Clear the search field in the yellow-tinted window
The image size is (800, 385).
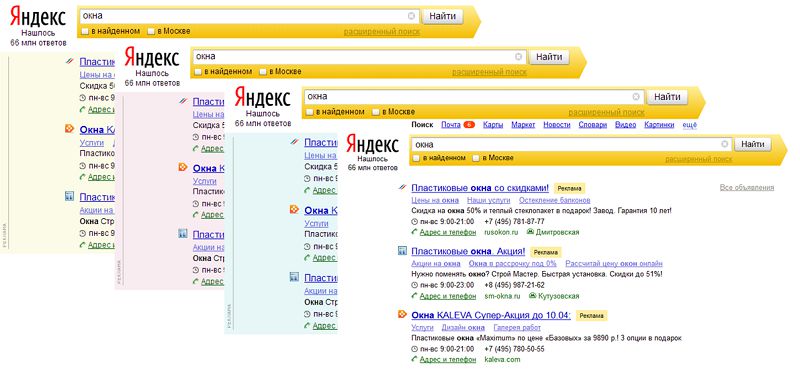coord(411,16)
